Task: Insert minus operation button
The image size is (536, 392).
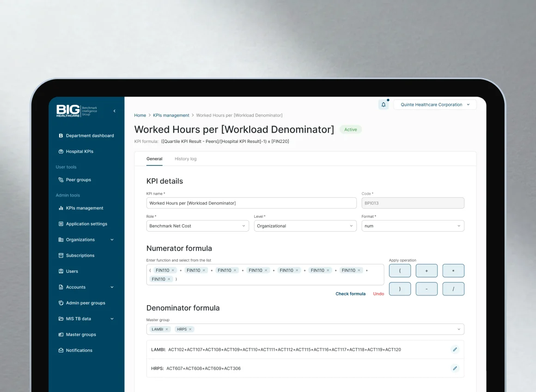Action: tap(426, 289)
